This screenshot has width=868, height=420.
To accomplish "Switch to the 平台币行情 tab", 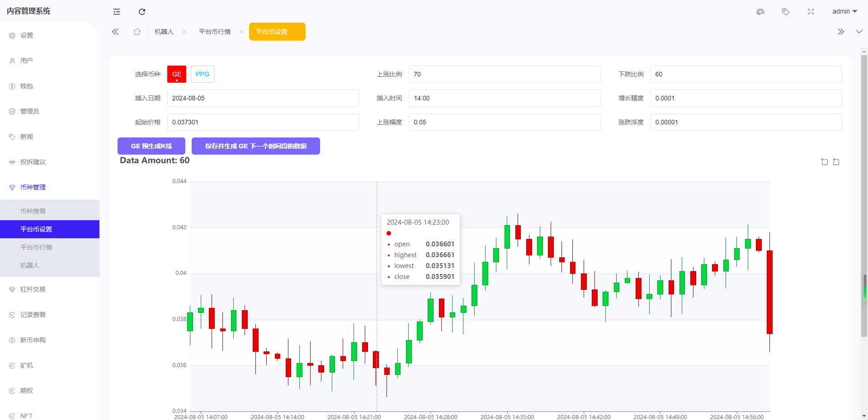I will (x=215, y=32).
